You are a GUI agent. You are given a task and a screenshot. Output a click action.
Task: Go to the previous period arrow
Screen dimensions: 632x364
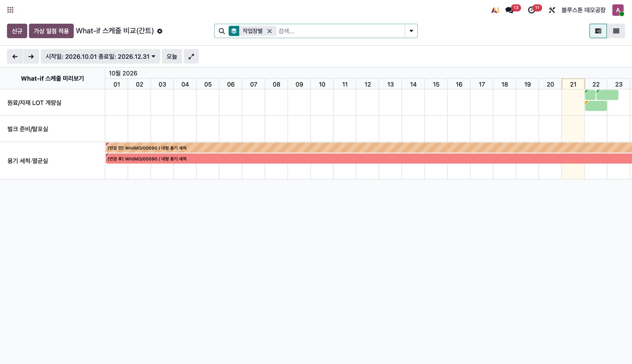(15, 56)
